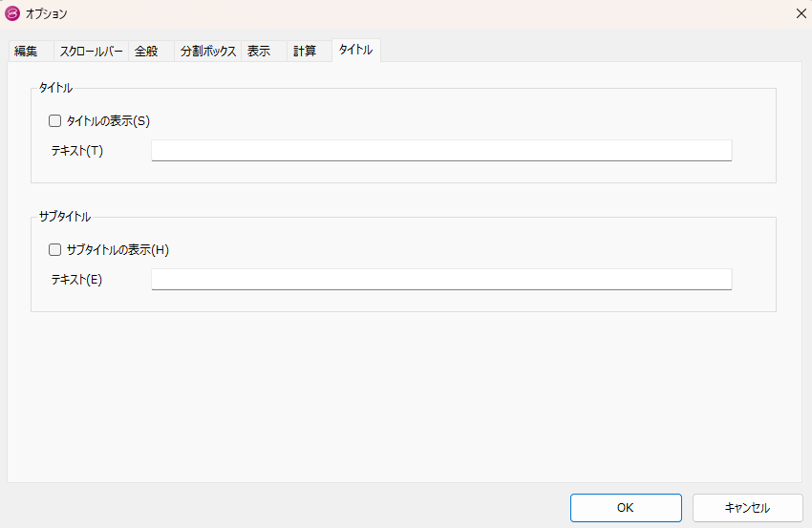Click the タイトル group heading
The height and width of the screenshot is (528, 812).
[x=55, y=88]
